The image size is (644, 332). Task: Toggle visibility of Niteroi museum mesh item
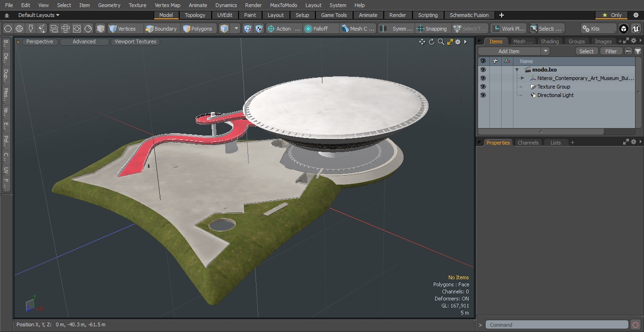pyautogui.click(x=483, y=78)
